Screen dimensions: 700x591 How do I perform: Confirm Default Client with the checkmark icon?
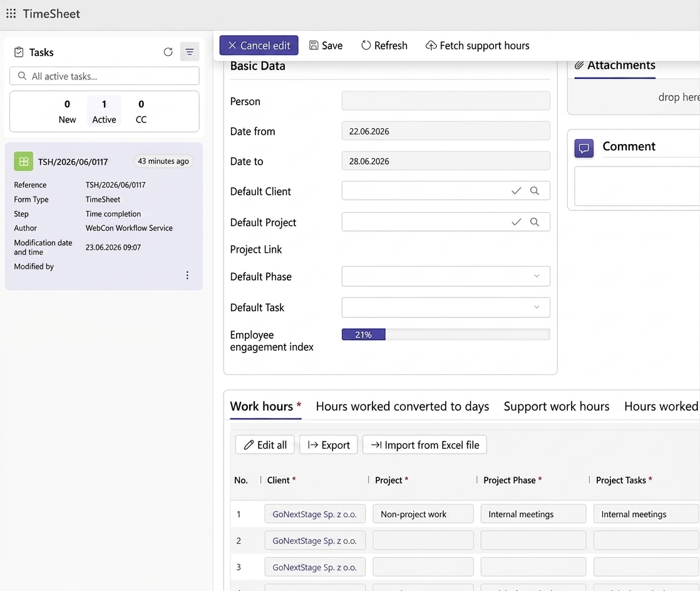tap(516, 190)
